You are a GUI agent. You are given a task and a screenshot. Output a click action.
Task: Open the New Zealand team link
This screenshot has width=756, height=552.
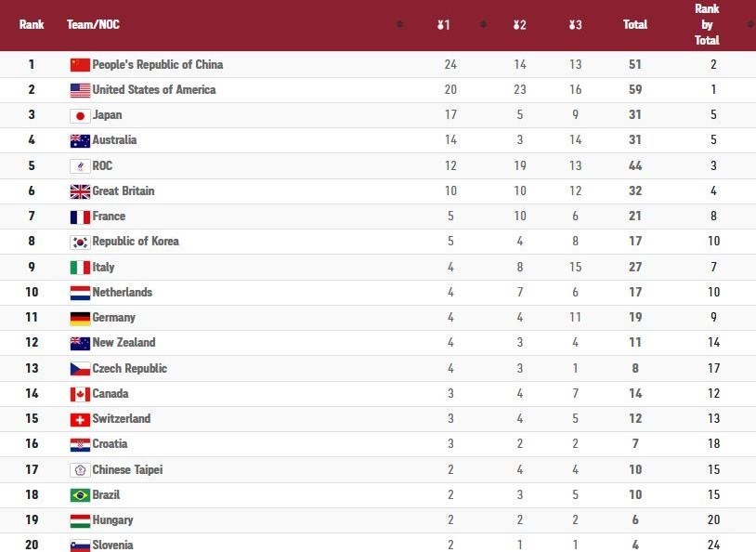pyautogui.click(x=124, y=343)
